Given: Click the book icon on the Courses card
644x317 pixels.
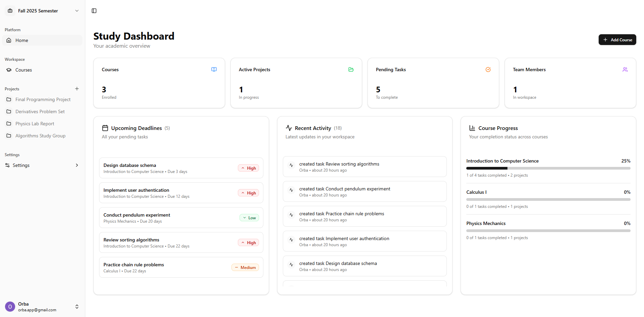Looking at the screenshot, I should point(214,70).
